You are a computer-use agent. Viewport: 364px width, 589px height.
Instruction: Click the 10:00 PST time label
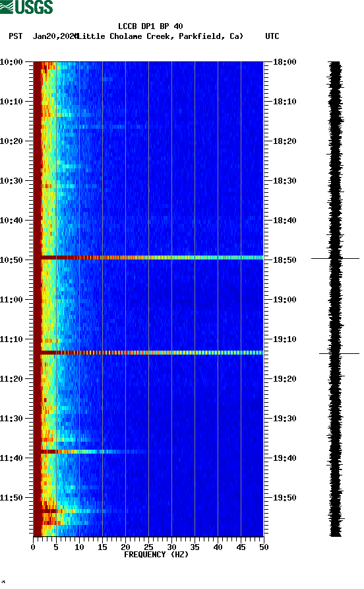[11, 62]
